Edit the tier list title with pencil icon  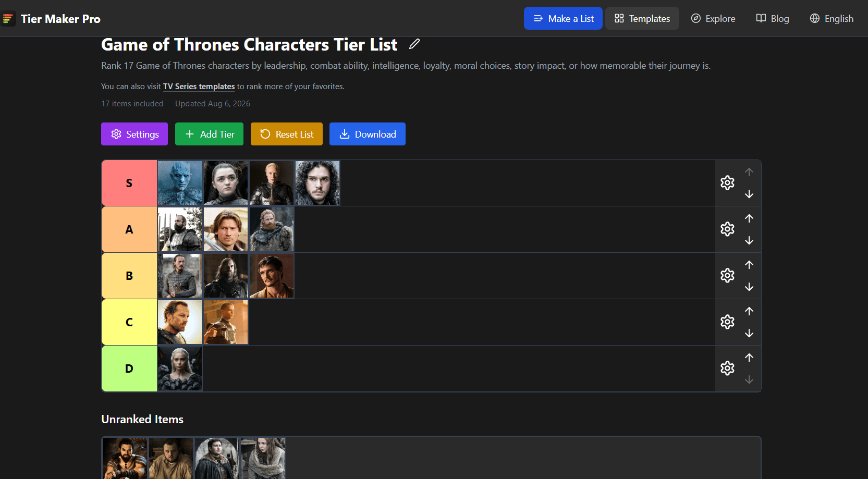coord(414,44)
